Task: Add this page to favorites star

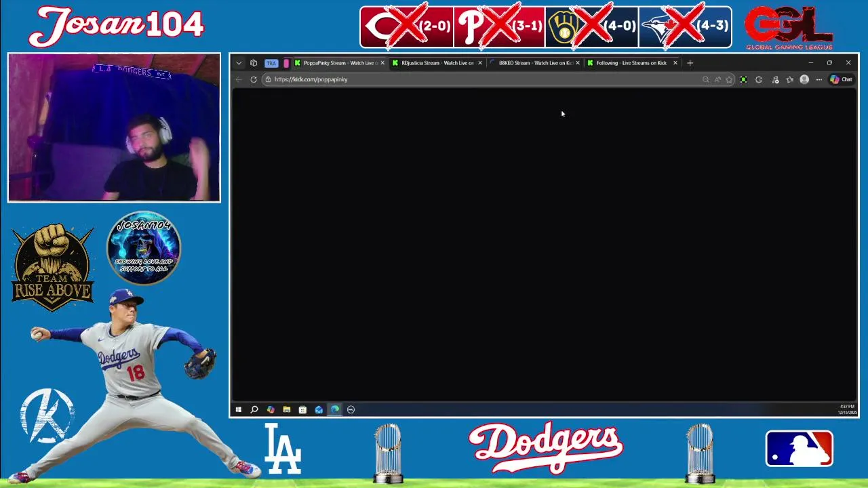Action: (729, 79)
